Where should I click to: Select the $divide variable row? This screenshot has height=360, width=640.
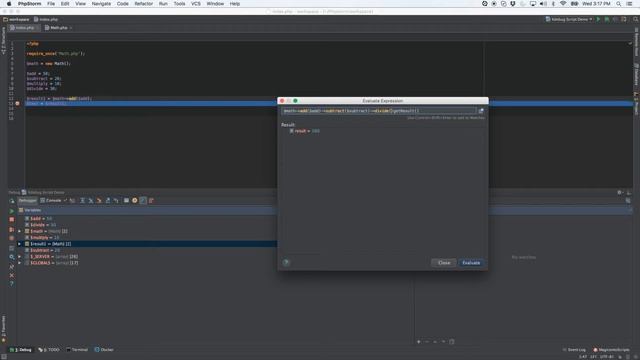click(x=40, y=225)
